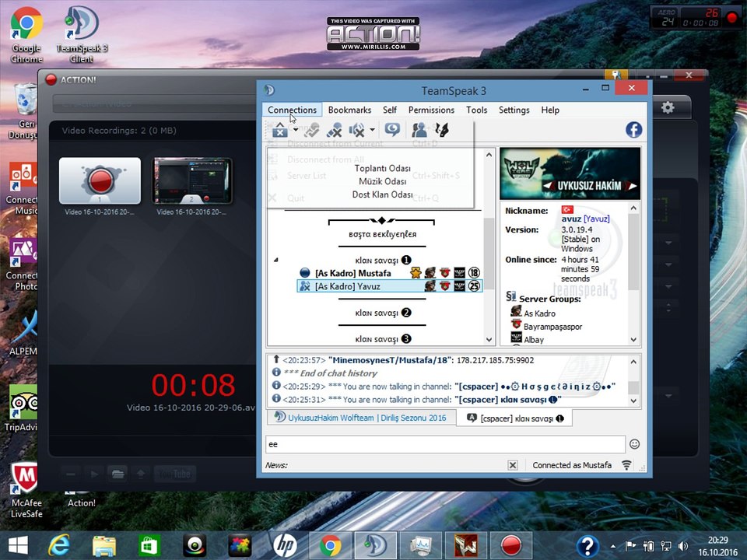The image size is (747, 560).
Task: Select the Dost Klan Odası channel
Action: coord(382,194)
